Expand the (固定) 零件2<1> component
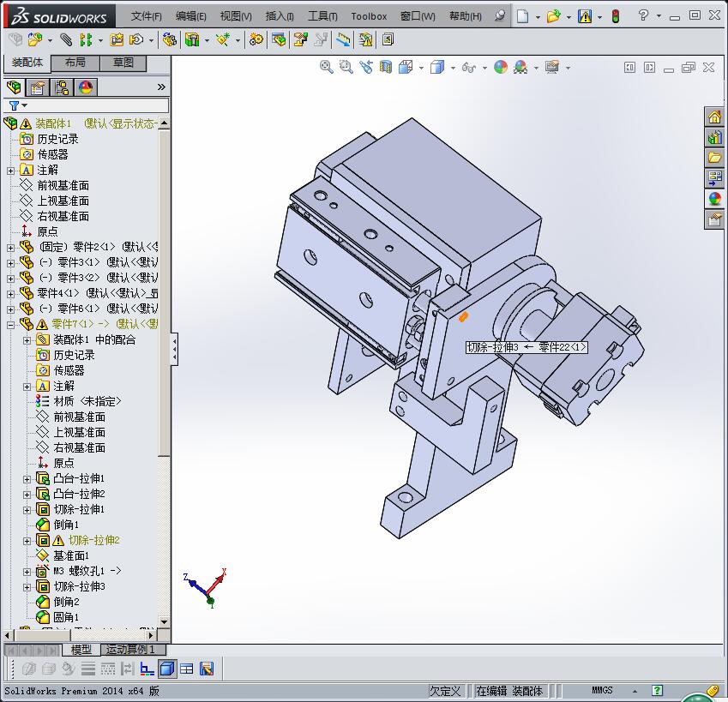 [10, 248]
